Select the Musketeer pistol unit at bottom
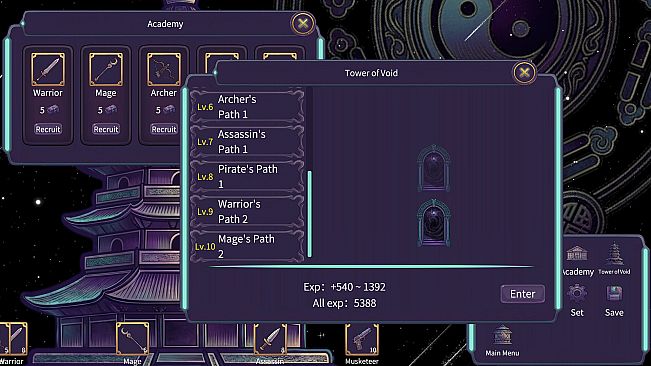The image size is (651, 366). click(362, 339)
